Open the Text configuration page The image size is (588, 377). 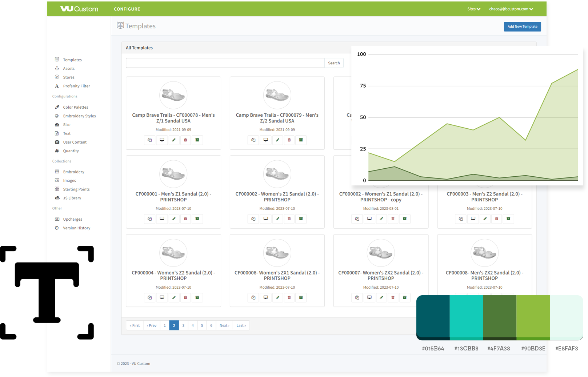[x=67, y=133]
